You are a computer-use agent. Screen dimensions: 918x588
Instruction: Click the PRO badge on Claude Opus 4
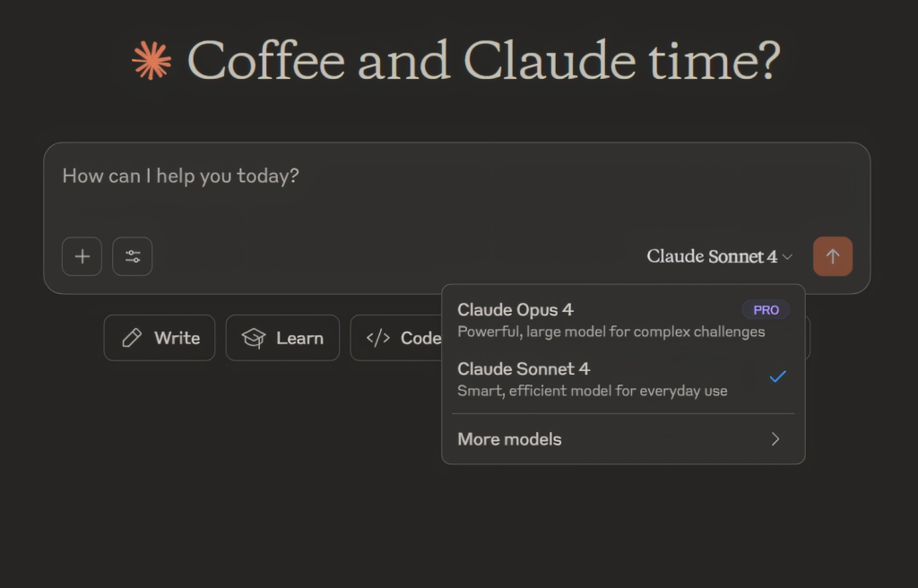coord(766,309)
